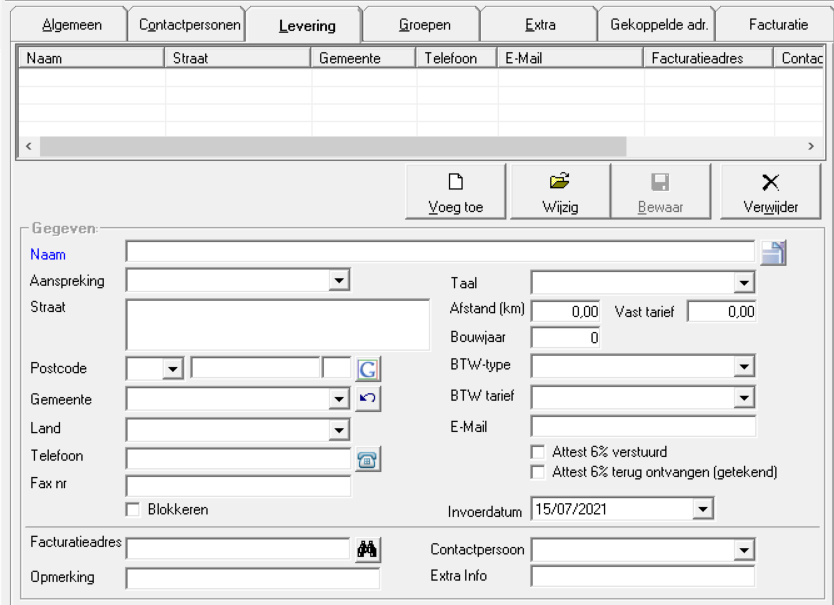Viewport: 834px width, 605px height.
Task: Expand the Land dropdown list
Action: coord(339,429)
